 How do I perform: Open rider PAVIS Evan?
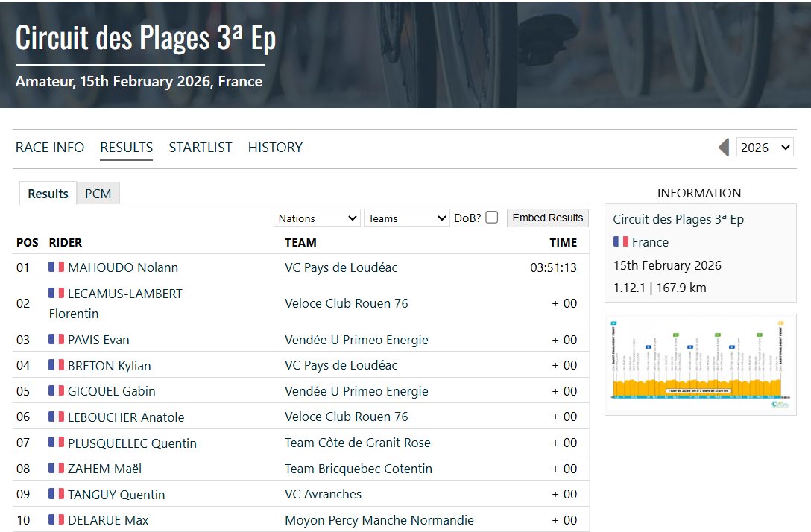pyautogui.click(x=98, y=340)
